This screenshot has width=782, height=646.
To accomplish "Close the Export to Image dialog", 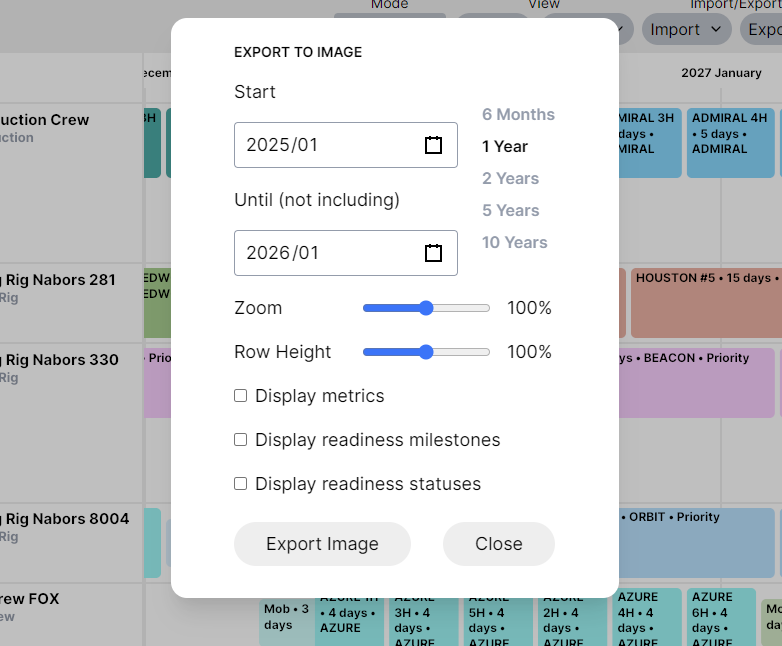I will (x=498, y=544).
